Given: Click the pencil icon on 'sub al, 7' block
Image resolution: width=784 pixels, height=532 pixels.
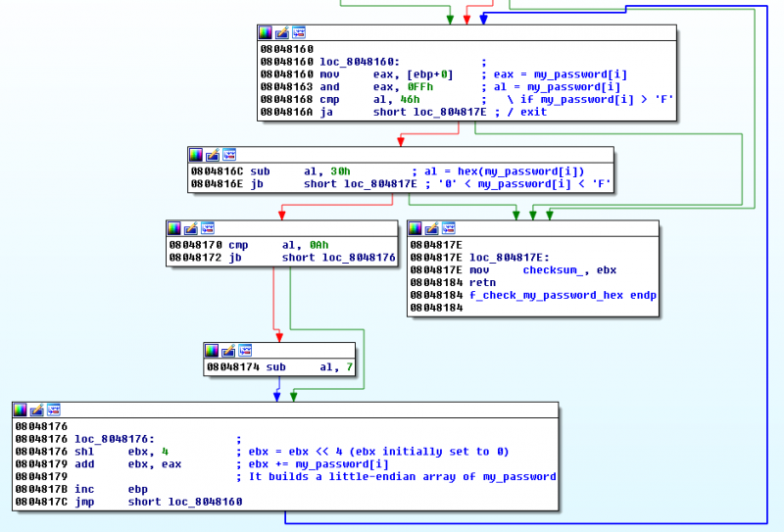Looking at the screenshot, I should 227,350.
